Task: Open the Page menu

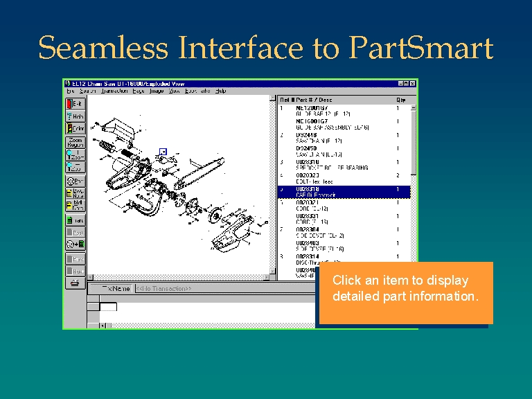Action: click(x=139, y=91)
